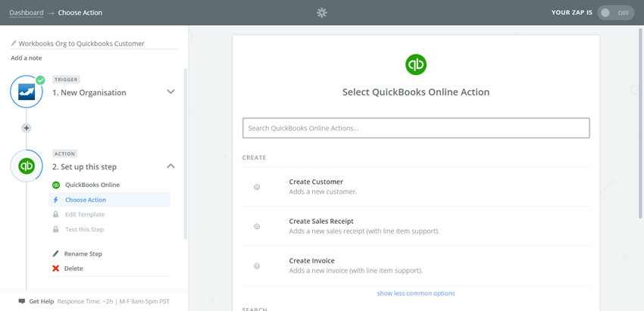Screen dimensions: 644x311
Task: Select the Create Customer radio button
Action: click(x=257, y=187)
